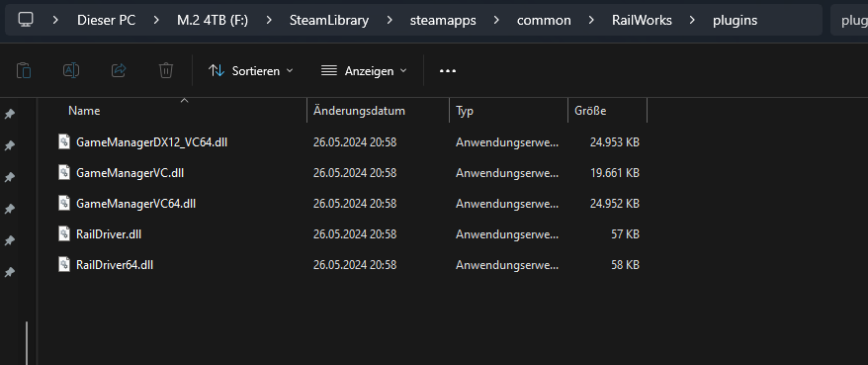Click the second pin icon in sidebar

coord(9,145)
